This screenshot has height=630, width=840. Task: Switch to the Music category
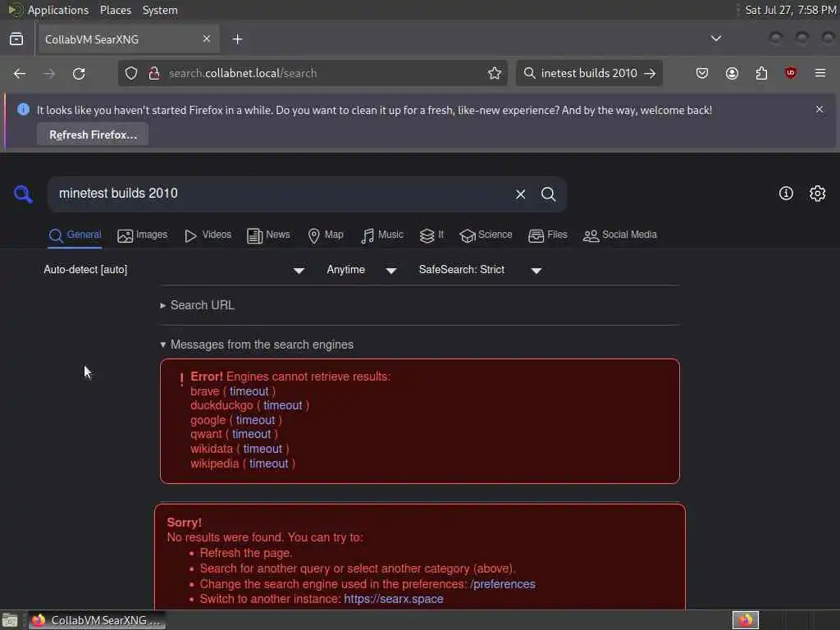pos(382,235)
